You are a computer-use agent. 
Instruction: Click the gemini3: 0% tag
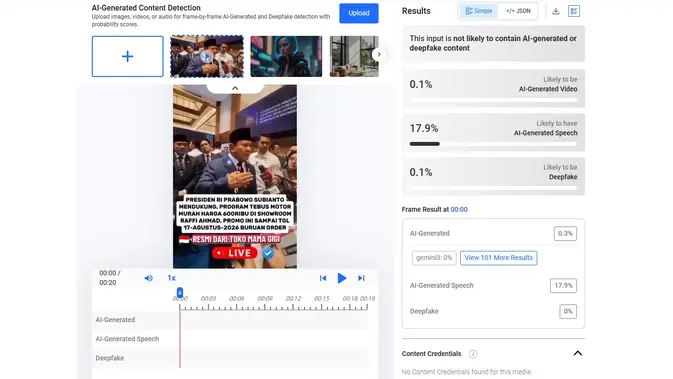tap(434, 258)
